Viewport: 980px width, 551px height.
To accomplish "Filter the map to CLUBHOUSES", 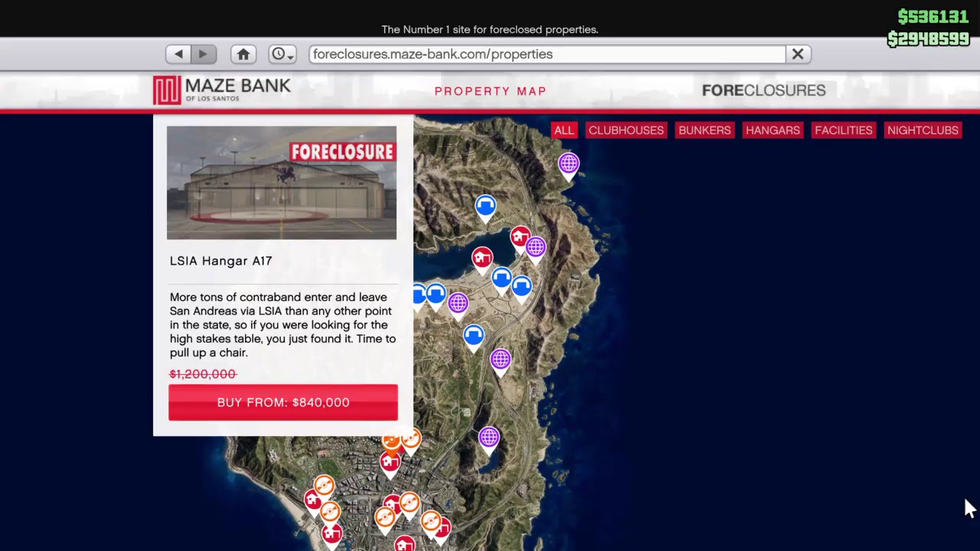I will click(626, 130).
